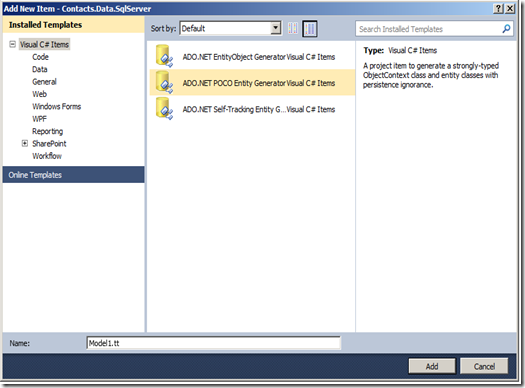Select the General category
This screenshot has width=525, height=388.
pos(44,82)
